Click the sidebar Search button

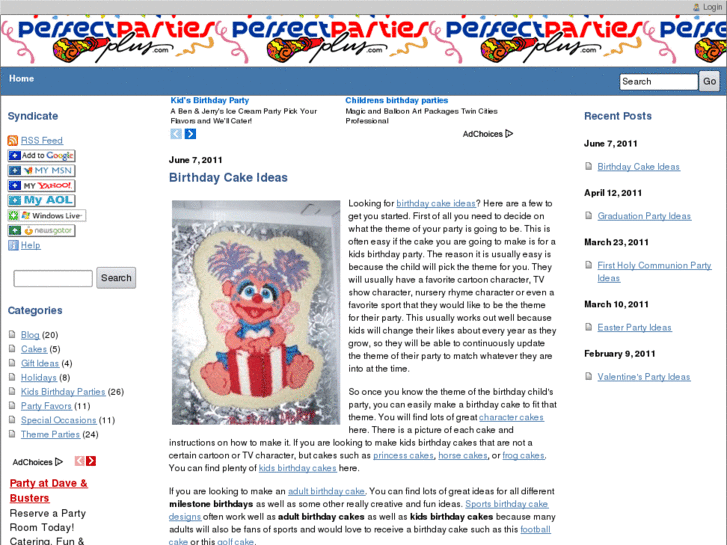tap(116, 278)
